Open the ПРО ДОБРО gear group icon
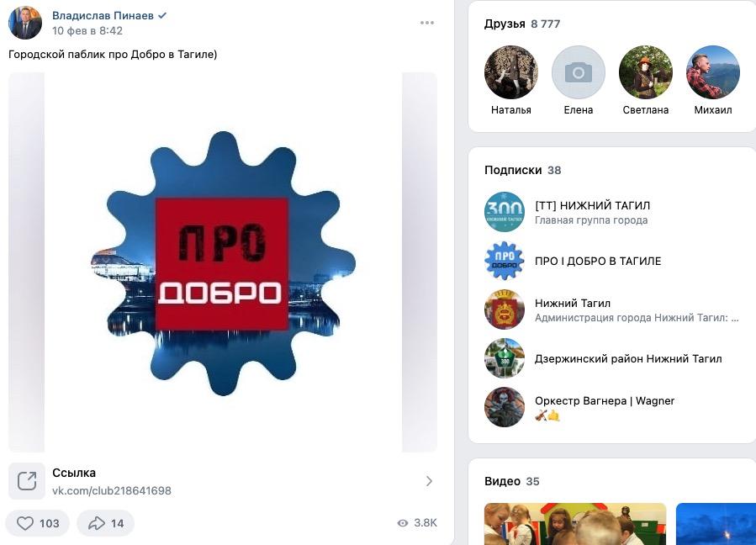 point(505,262)
